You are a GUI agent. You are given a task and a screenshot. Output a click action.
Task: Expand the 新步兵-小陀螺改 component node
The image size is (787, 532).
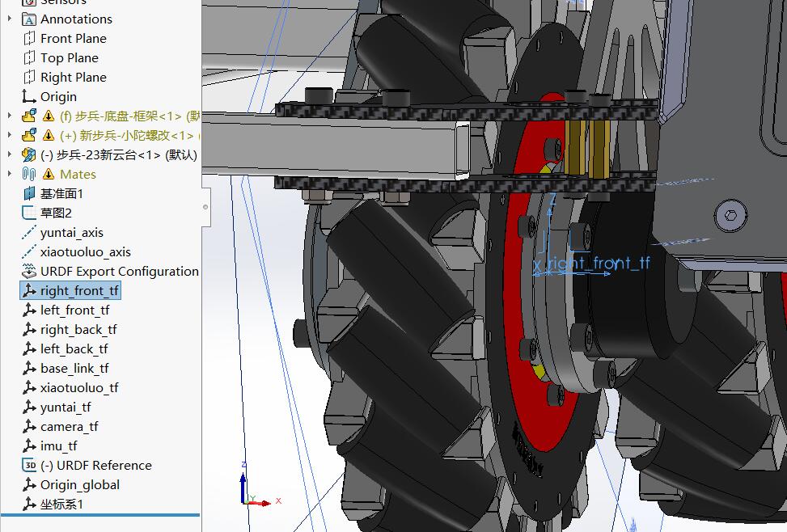(10, 135)
